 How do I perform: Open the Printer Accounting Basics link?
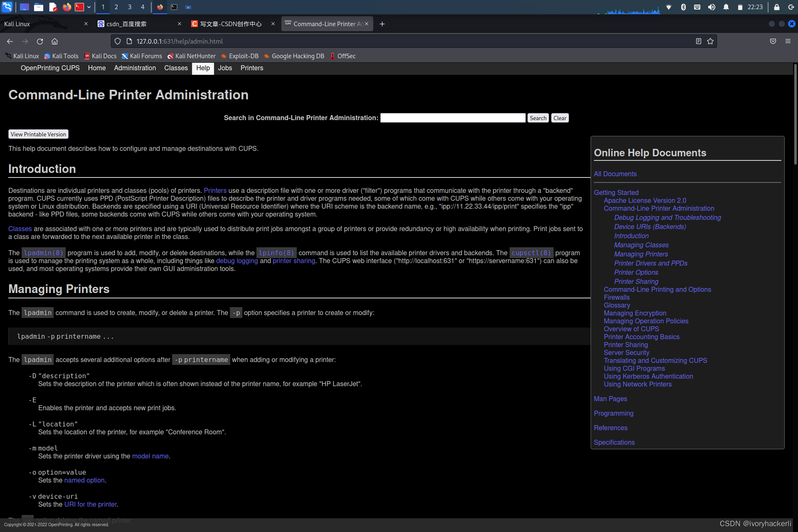click(x=641, y=337)
